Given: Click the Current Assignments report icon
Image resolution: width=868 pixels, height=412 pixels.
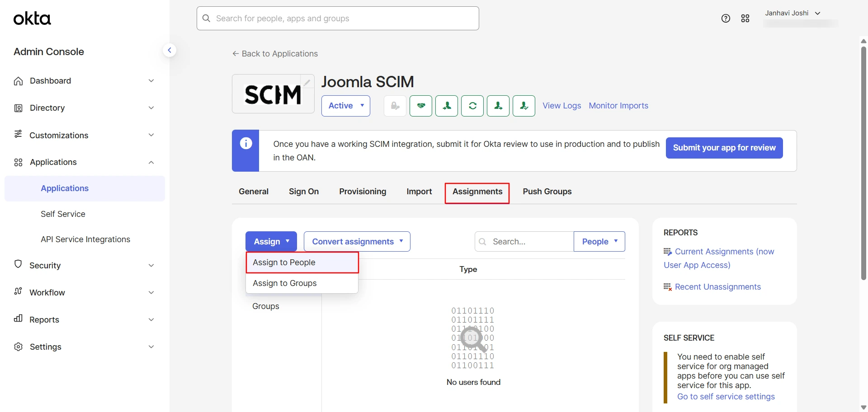Looking at the screenshot, I should (668, 252).
